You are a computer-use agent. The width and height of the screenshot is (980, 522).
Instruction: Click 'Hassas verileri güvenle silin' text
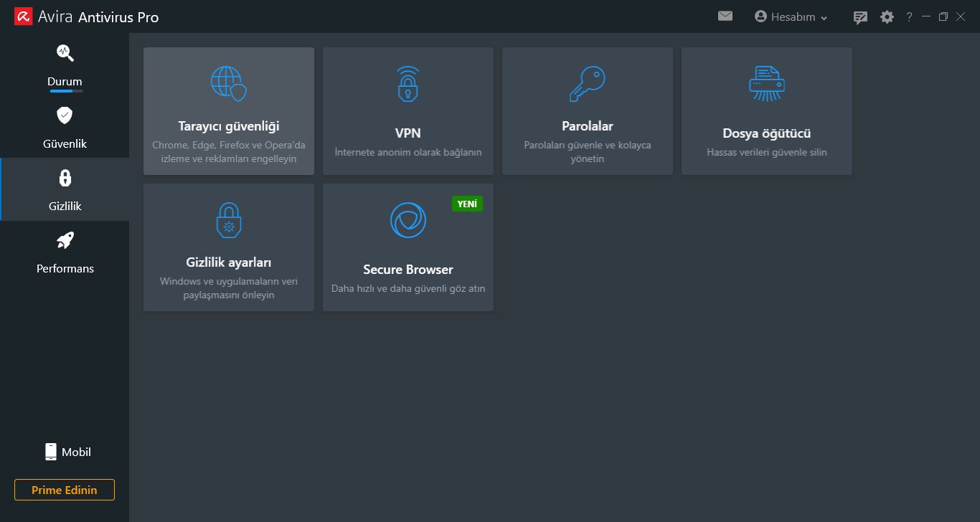tap(767, 152)
